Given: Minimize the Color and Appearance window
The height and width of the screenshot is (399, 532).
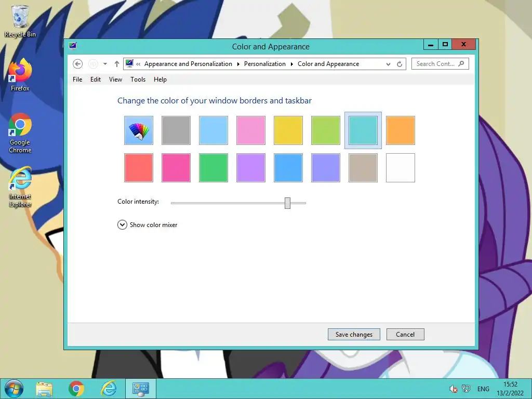Looking at the screenshot, I should click(x=431, y=45).
